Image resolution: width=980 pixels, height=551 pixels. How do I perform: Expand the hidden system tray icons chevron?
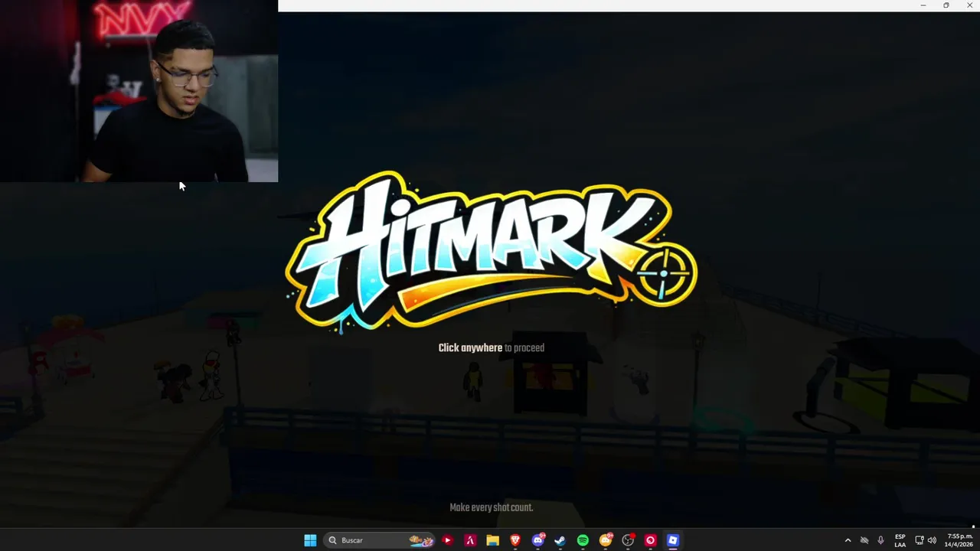[x=848, y=540]
